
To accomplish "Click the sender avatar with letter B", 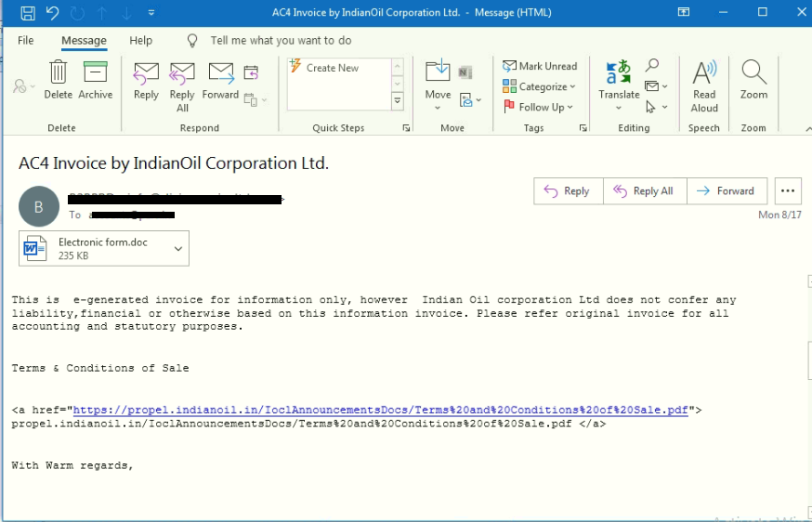I will (39, 206).
